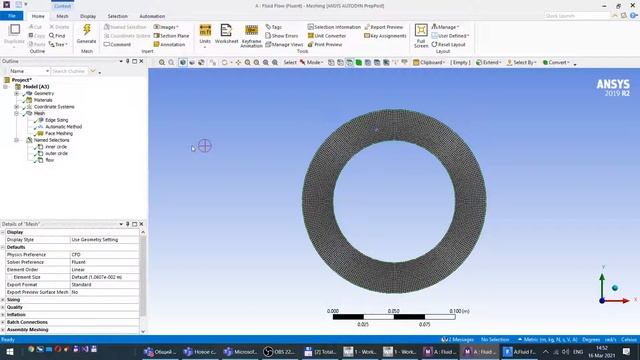Click Reset Layout

[x=448, y=44]
